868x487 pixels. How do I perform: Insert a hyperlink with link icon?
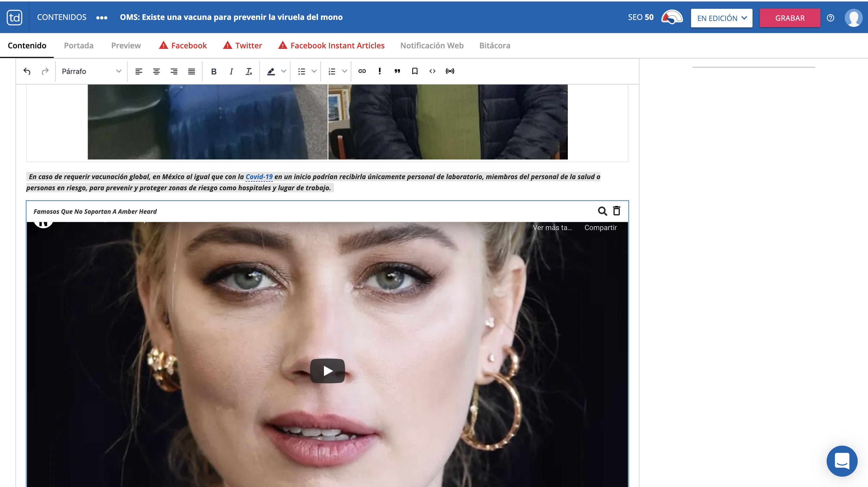pos(362,71)
